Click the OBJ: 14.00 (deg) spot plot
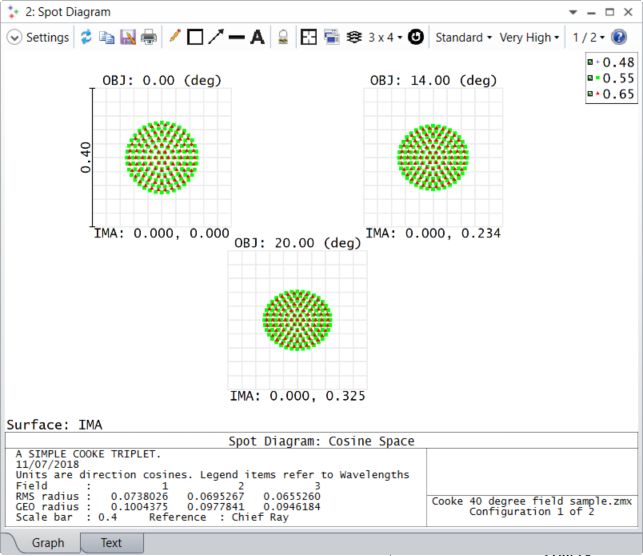This screenshot has width=643, height=556. pyautogui.click(x=433, y=157)
